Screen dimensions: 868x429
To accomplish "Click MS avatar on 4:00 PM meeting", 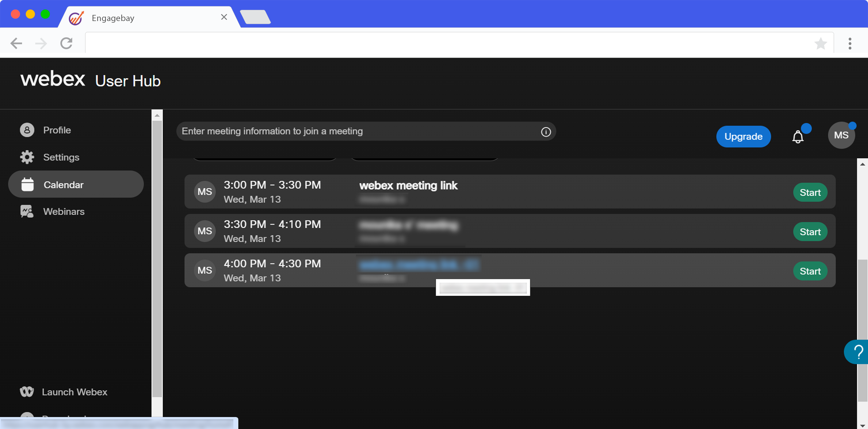I will [x=205, y=271].
